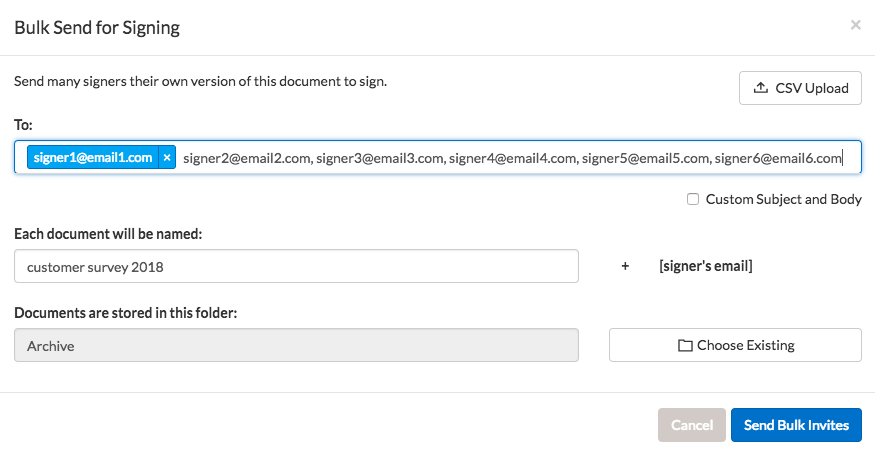Screen dimensions: 875x453
Task: Click the 'Each document will be named:' label
Action: [x=108, y=233]
